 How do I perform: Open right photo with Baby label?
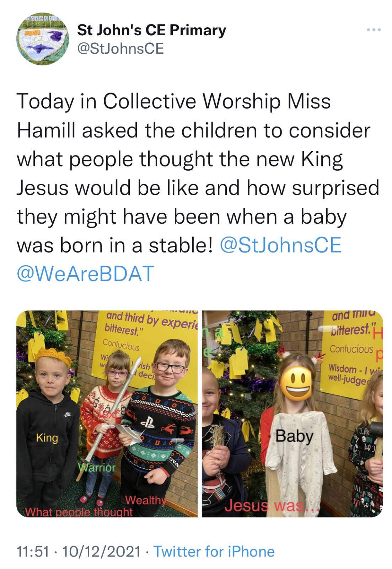pyautogui.click(x=292, y=414)
